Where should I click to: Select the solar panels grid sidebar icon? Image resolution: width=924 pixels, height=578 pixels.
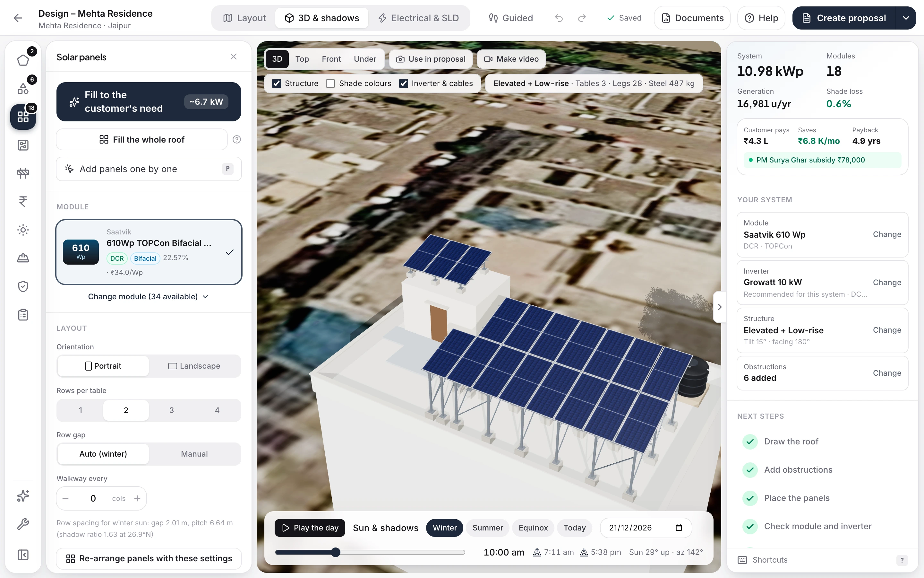point(23,117)
